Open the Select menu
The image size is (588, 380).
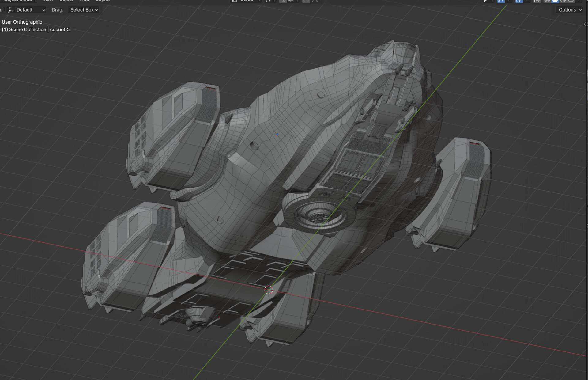pyautogui.click(x=66, y=1)
